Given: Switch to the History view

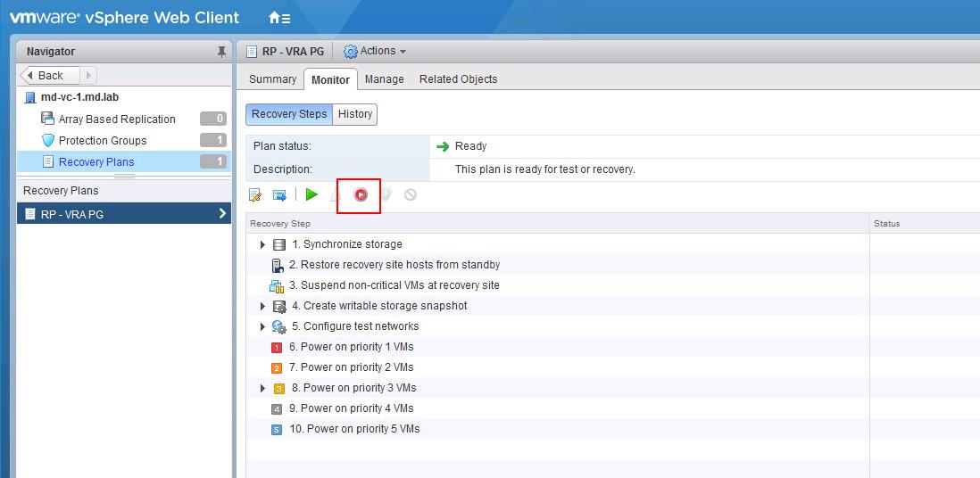Looking at the screenshot, I should pos(355,114).
